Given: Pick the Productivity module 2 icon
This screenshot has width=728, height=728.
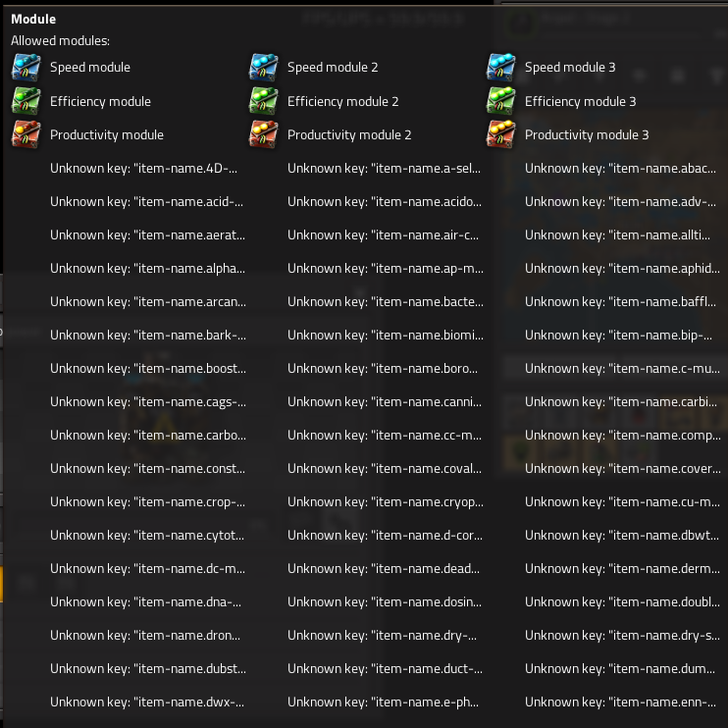Looking at the screenshot, I should point(263,134).
